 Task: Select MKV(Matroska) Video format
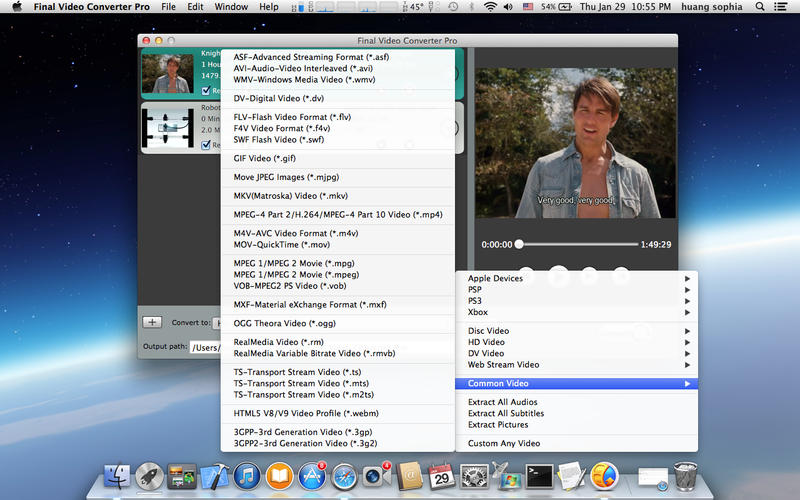tap(290, 195)
